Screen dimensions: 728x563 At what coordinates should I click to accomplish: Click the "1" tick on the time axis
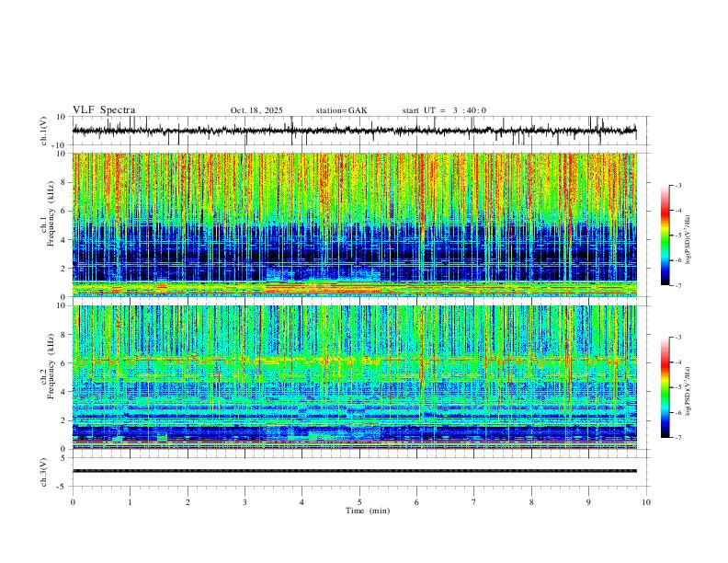click(x=130, y=502)
